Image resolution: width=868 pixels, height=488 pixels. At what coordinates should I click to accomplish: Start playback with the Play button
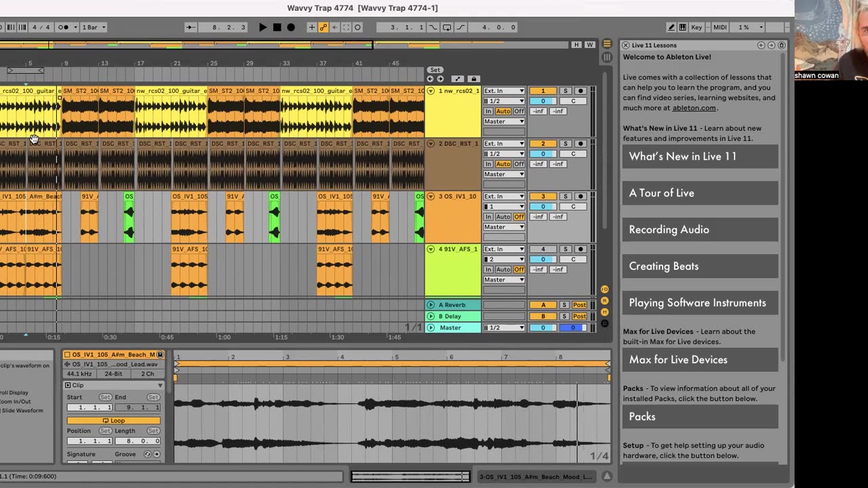(x=263, y=27)
